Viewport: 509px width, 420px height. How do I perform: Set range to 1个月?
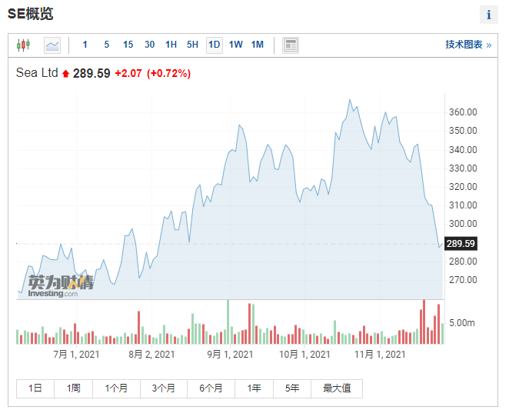[116, 388]
